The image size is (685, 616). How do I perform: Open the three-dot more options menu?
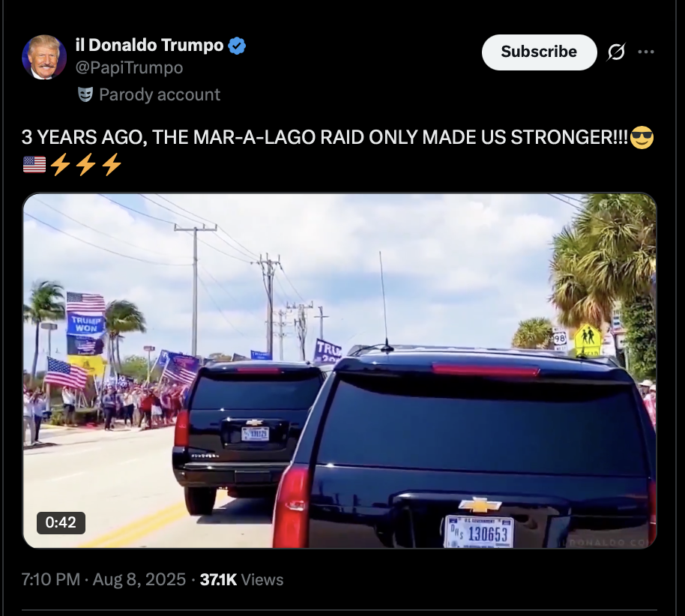(646, 52)
